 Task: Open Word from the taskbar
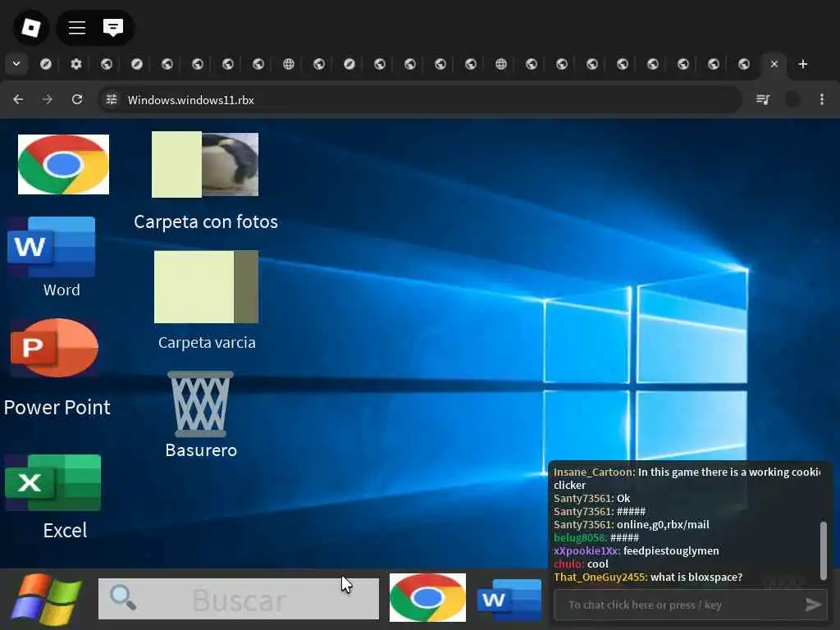pos(509,600)
